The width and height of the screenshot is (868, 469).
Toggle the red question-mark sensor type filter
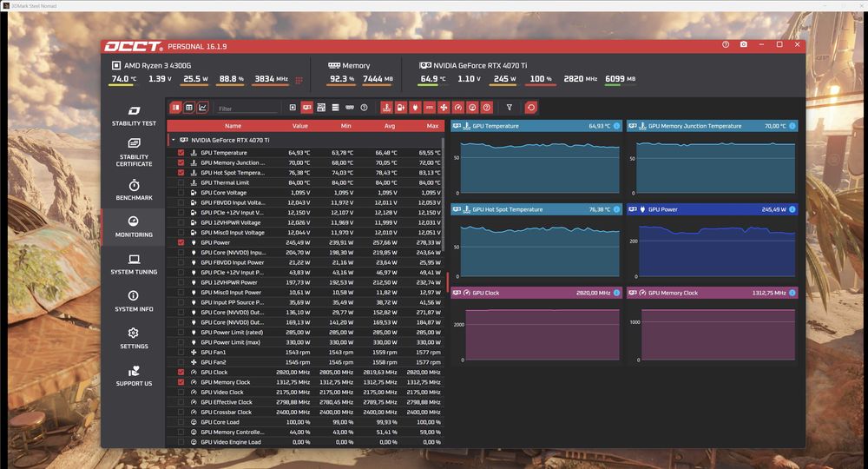(487, 108)
